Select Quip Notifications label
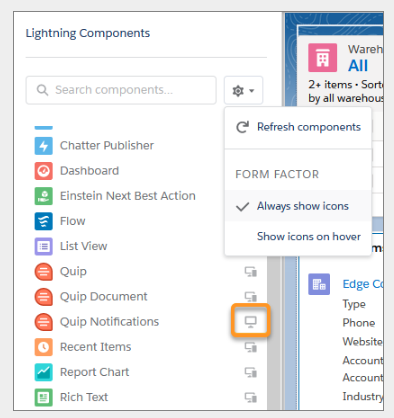This screenshot has width=394, height=418. [x=109, y=322]
